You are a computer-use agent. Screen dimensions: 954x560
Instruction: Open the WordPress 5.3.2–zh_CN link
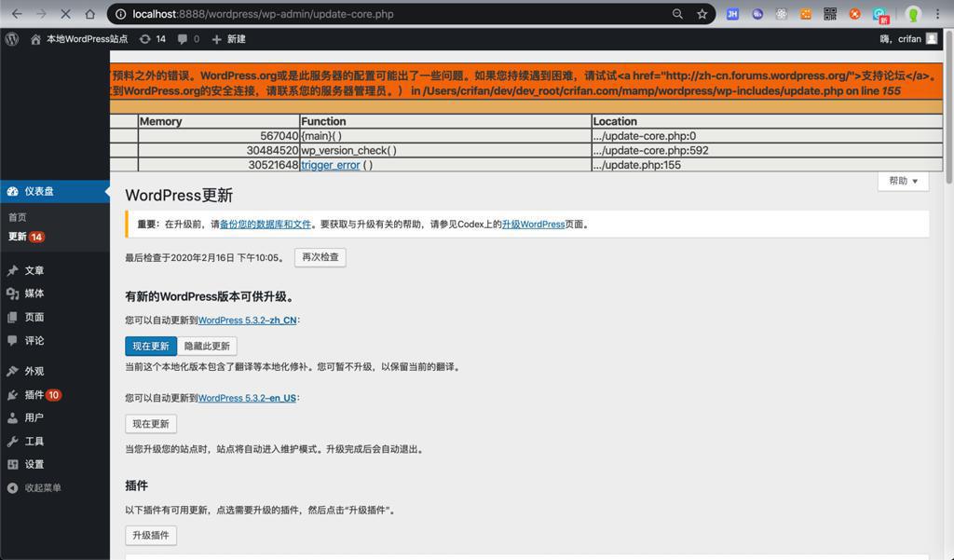[247, 321]
